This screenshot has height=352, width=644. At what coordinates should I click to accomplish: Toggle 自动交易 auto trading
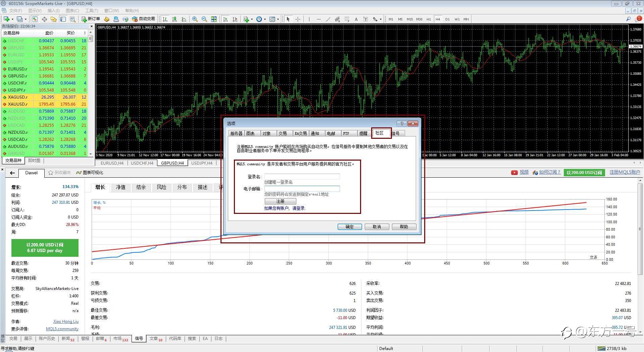click(x=144, y=19)
